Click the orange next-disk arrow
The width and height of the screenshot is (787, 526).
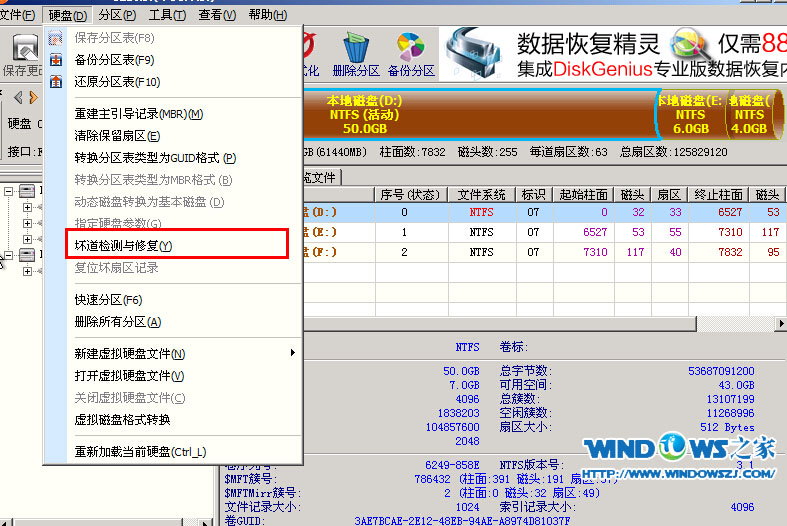(32, 97)
